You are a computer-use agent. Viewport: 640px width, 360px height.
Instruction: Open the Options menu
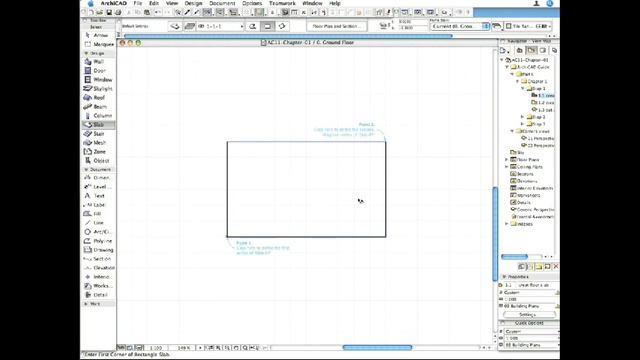[x=252, y=3]
